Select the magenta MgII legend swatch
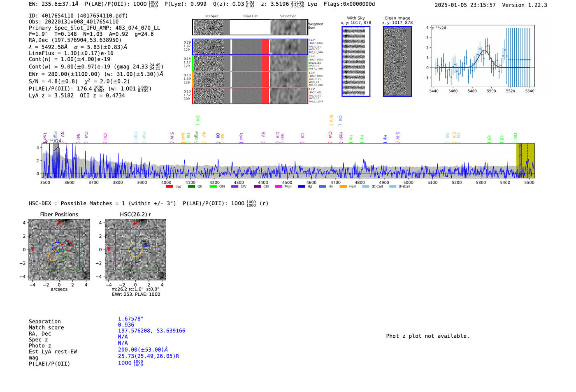 pos(279,187)
